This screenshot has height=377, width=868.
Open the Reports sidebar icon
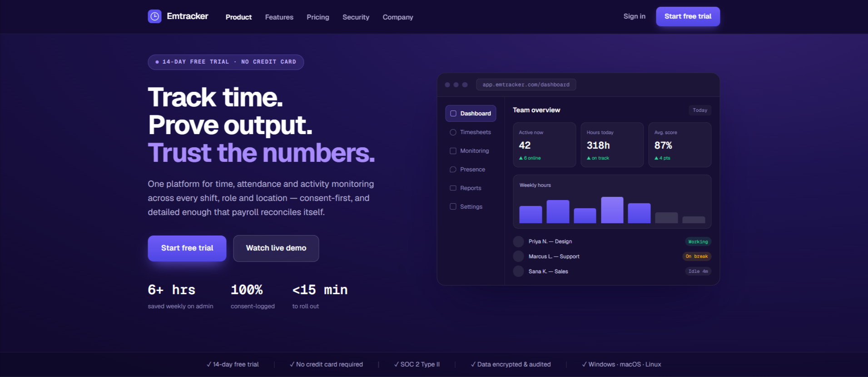click(453, 188)
